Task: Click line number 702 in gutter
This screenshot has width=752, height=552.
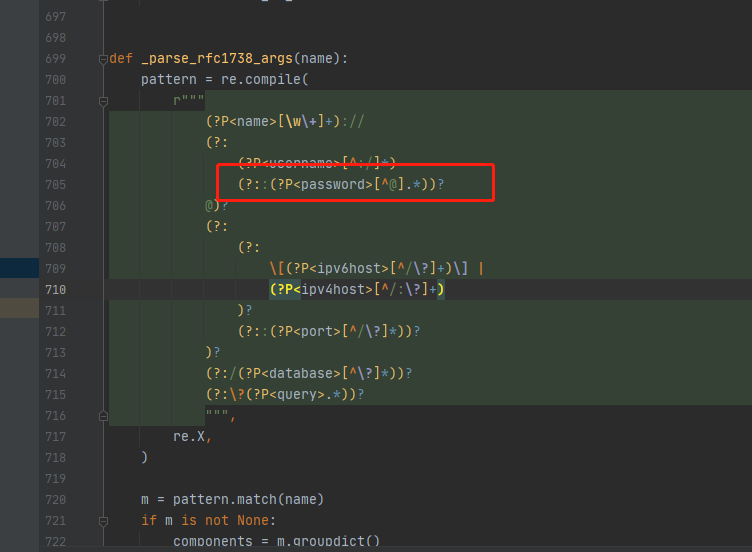Action: pyautogui.click(x=56, y=122)
